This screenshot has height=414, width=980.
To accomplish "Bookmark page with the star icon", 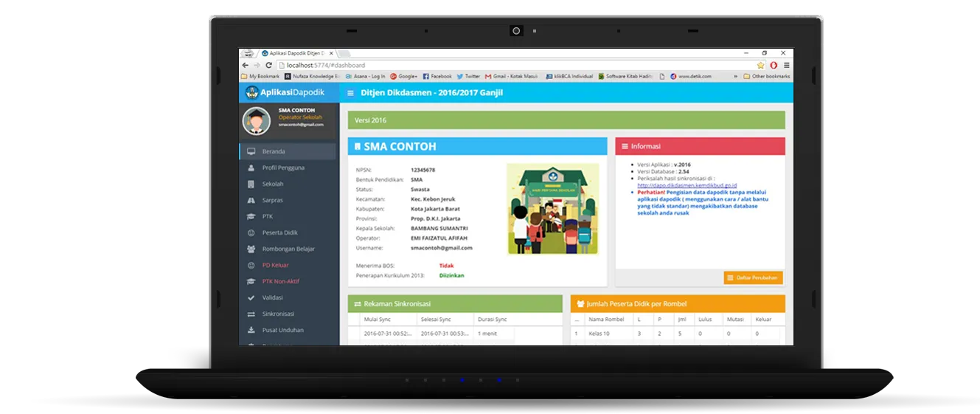I will (x=760, y=65).
